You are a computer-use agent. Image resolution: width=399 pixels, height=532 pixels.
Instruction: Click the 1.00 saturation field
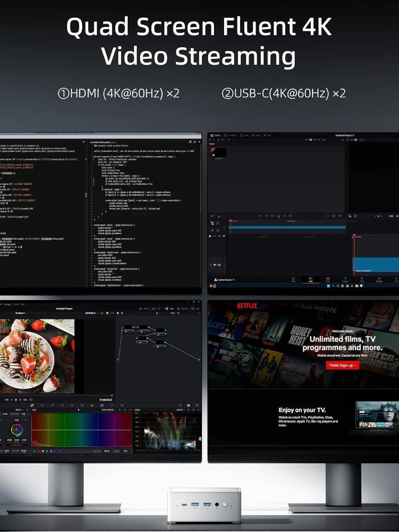tap(125, 451)
